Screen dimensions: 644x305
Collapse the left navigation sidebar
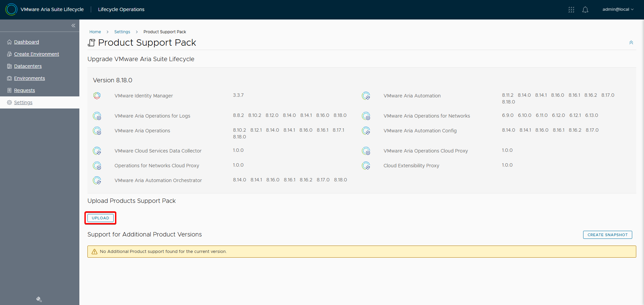point(73,26)
